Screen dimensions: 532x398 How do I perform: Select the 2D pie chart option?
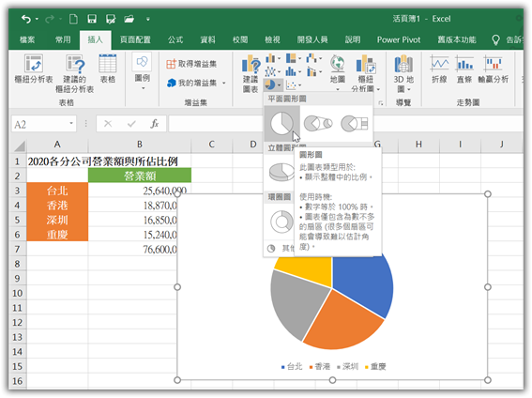tap(281, 124)
